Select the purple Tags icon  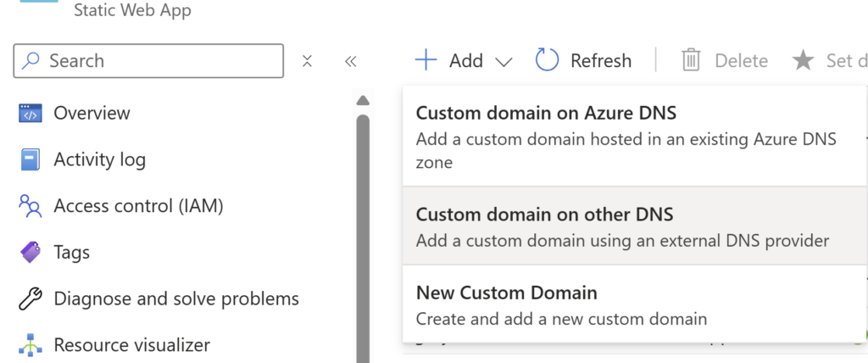pos(30,253)
